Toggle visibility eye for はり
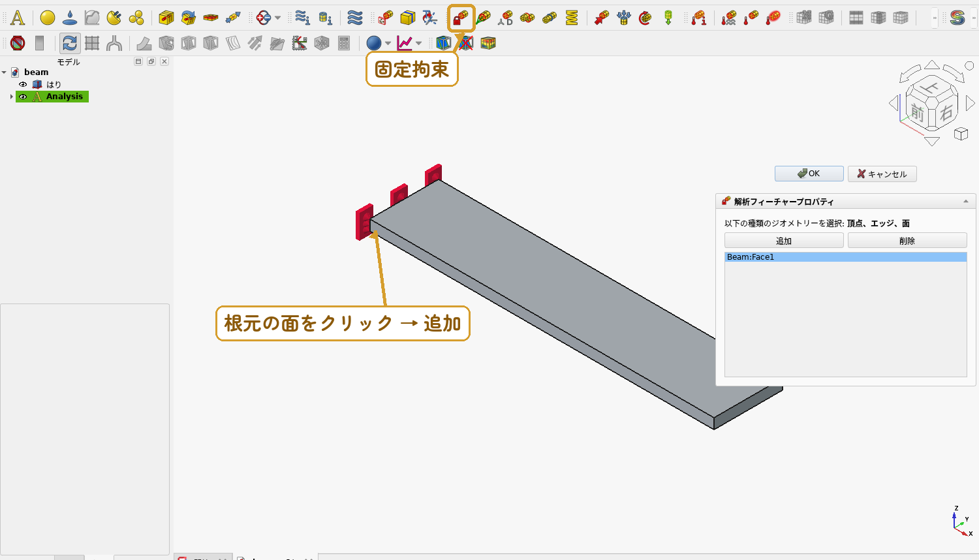Screen dimensions: 979x560 (23, 84)
